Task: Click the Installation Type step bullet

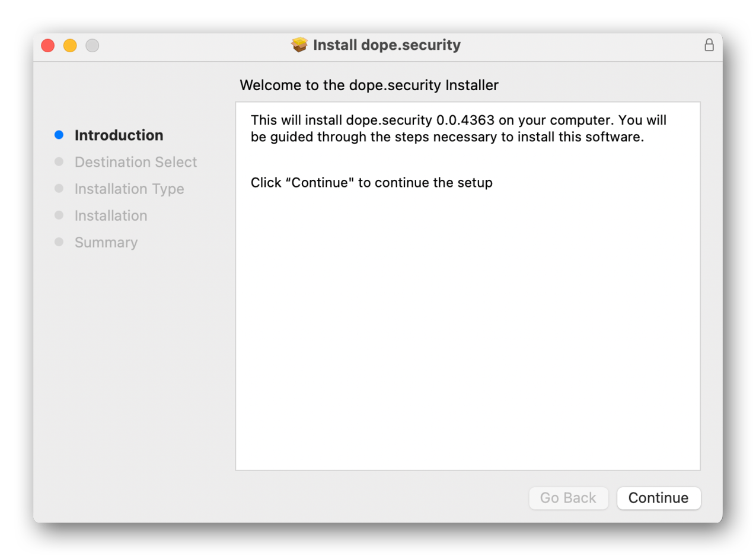Action: tap(59, 189)
